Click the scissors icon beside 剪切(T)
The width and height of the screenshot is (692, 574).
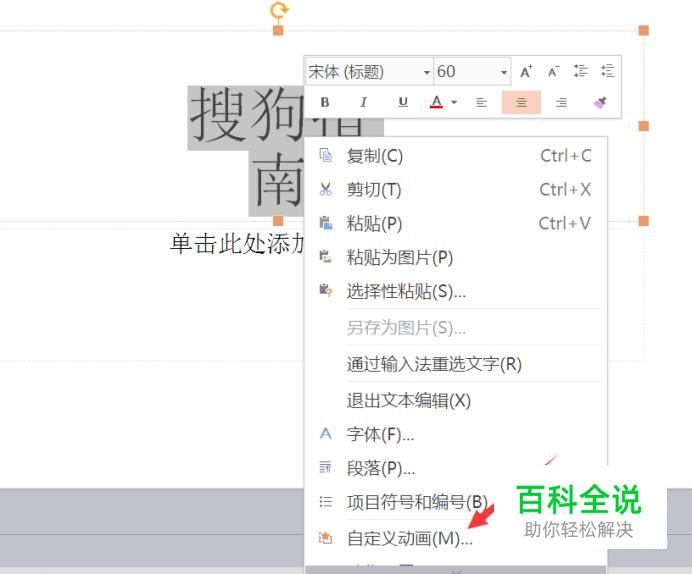(326, 189)
